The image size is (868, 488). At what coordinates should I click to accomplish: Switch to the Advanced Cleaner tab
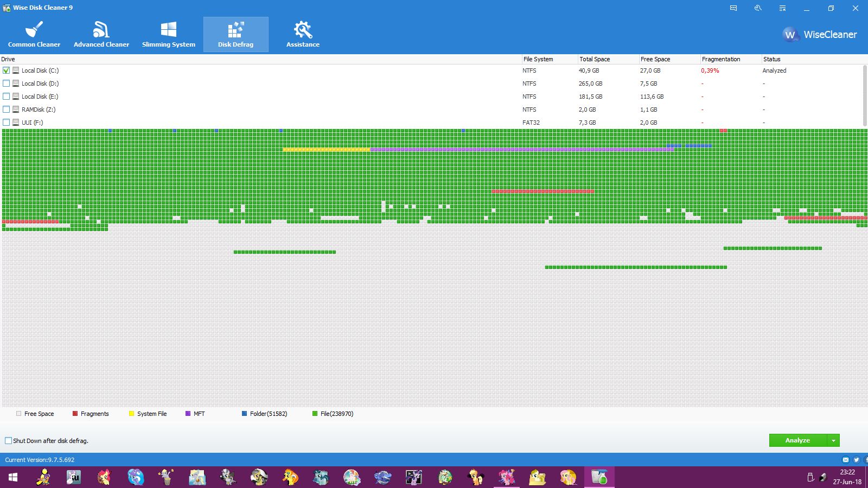101,34
